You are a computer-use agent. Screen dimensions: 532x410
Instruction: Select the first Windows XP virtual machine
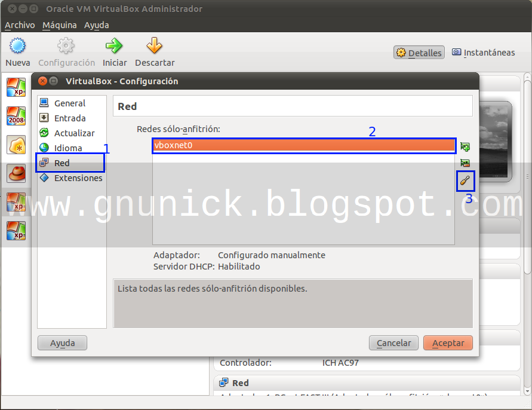(x=16, y=87)
